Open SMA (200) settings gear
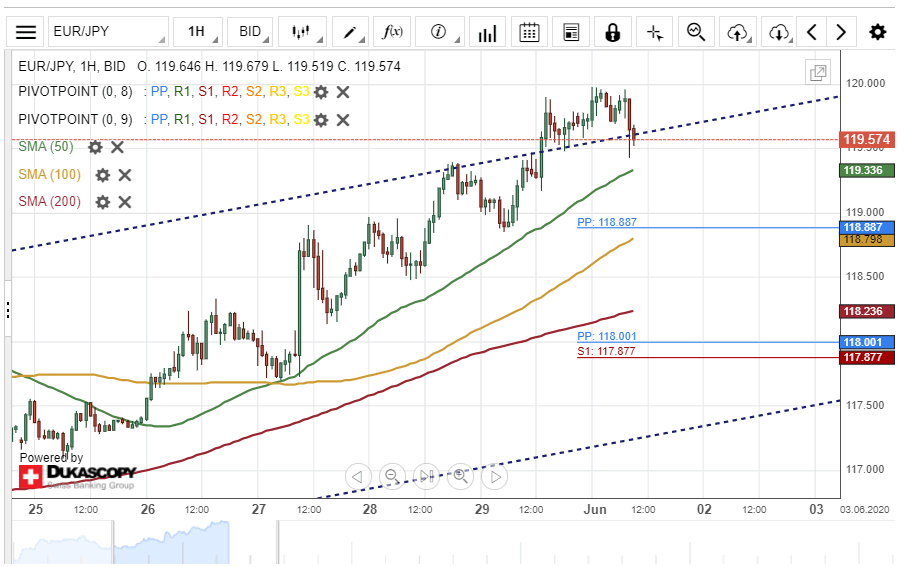The width and height of the screenshot is (904, 567). (x=103, y=202)
